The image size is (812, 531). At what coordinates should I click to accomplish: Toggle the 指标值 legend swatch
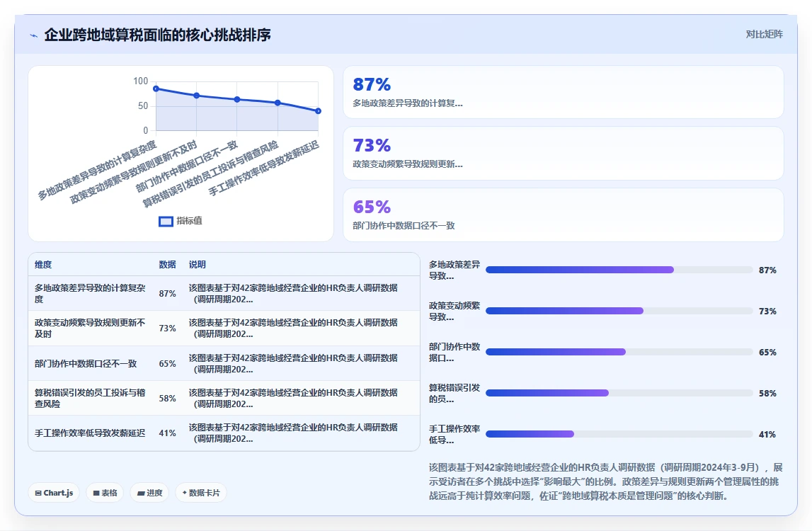(166, 221)
